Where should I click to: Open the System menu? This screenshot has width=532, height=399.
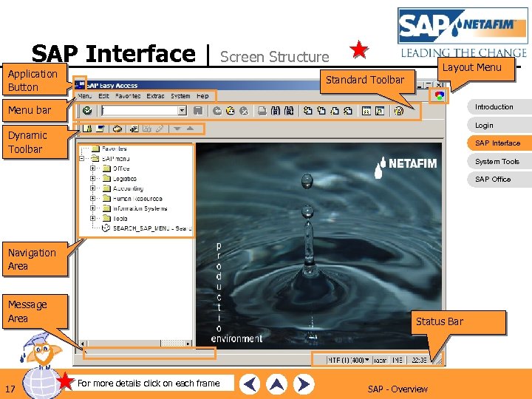tap(180, 96)
